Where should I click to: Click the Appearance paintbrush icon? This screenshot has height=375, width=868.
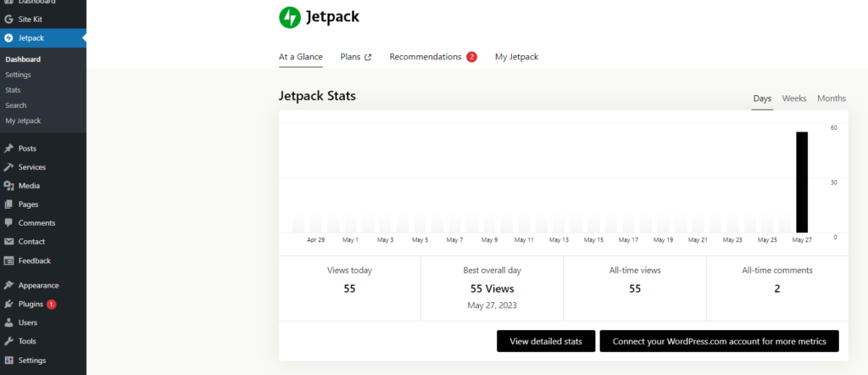coord(8,285)
